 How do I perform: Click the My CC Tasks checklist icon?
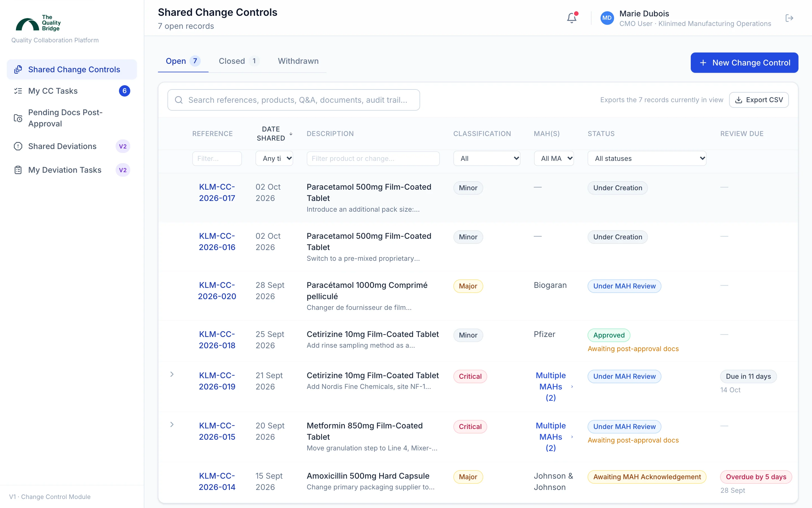pos(18,91)
